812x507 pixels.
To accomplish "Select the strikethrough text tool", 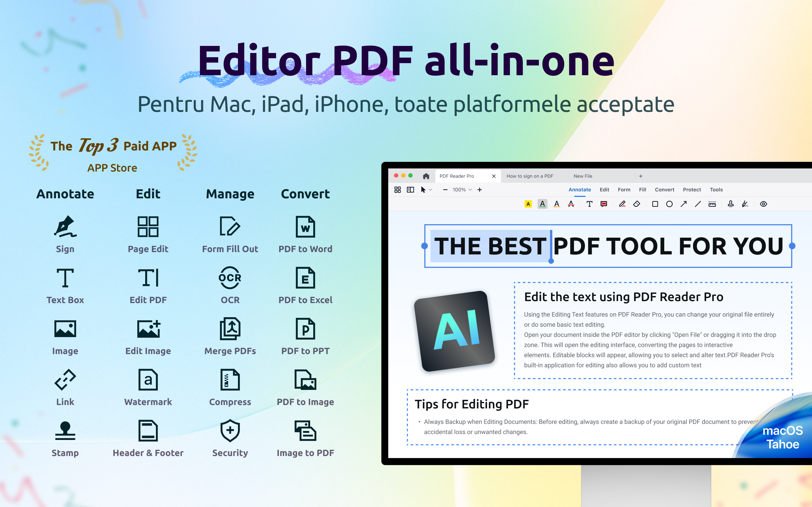I will point(571,204).
